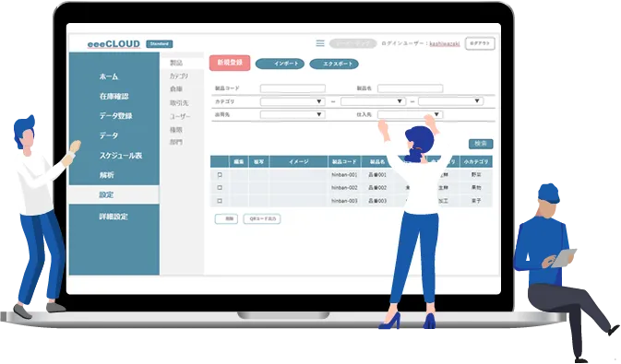Select ホーム in the sidebar

(x=109, y=76)
